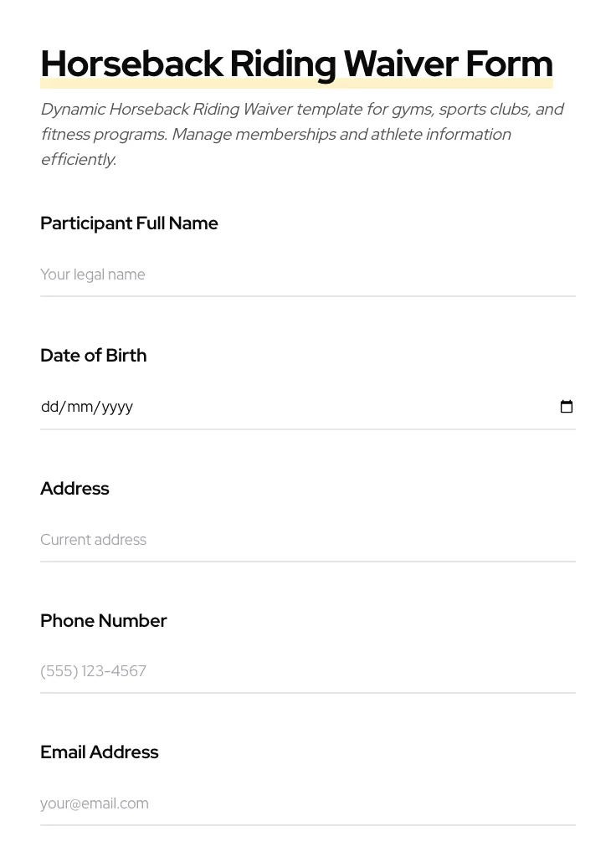Screen dimensions: 616x857
Task: Click the Address field label
Action: [x=74, y=489]
